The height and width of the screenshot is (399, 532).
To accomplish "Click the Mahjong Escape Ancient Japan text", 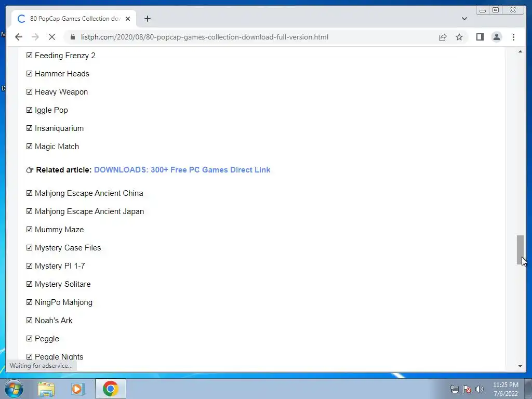I will point(89,211).
